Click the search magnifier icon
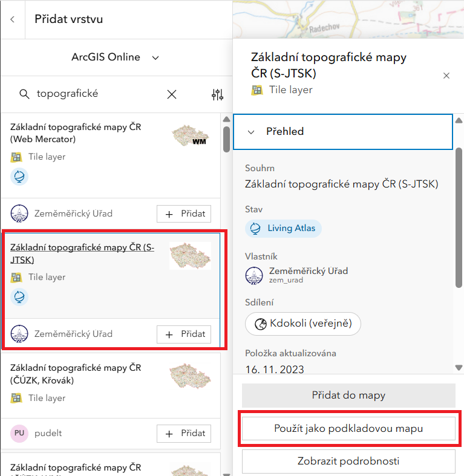464x476 pixels. (x=24, y=94)
